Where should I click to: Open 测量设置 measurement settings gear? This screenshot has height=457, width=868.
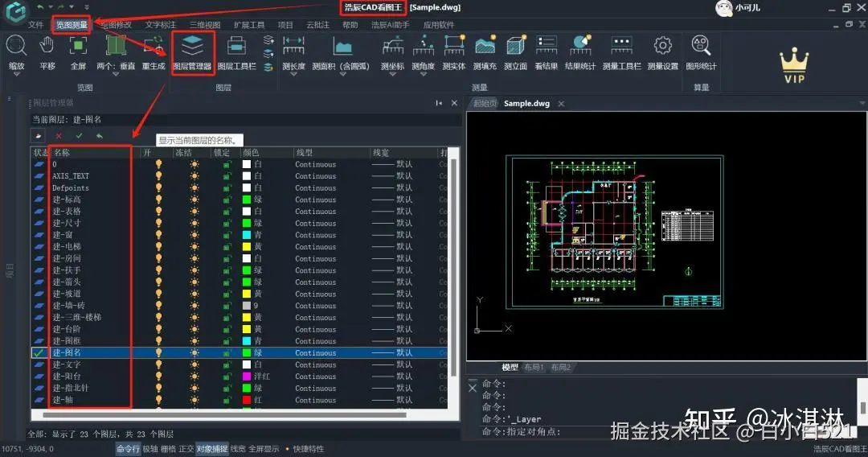pos(662,52)
